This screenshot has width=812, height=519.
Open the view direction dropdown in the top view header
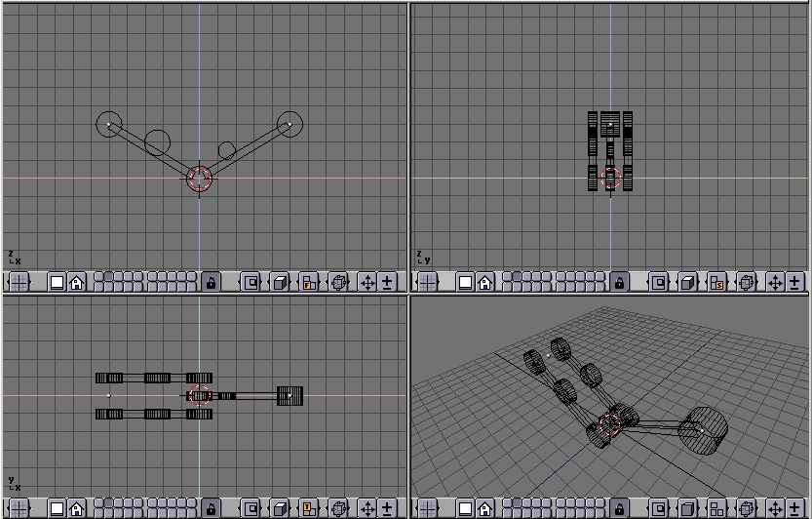tap(308, 508)
